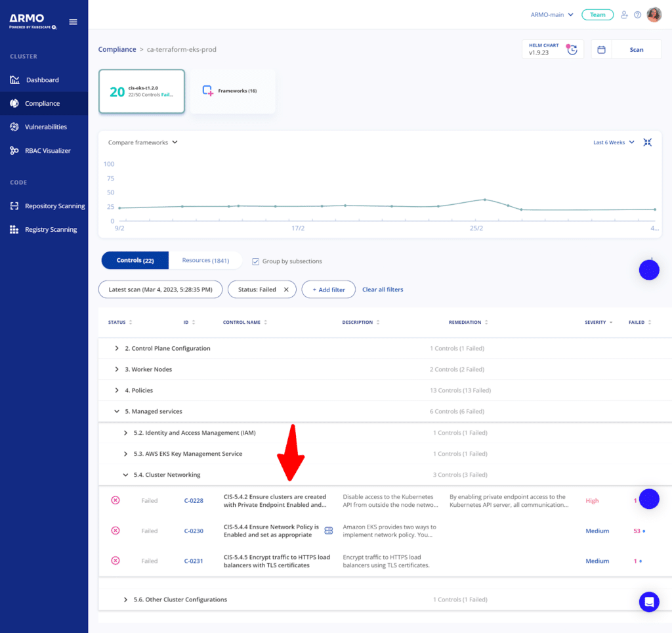Click the Helm chart update icon
This screenshot has width=672, height=633.
pos(572,50)
